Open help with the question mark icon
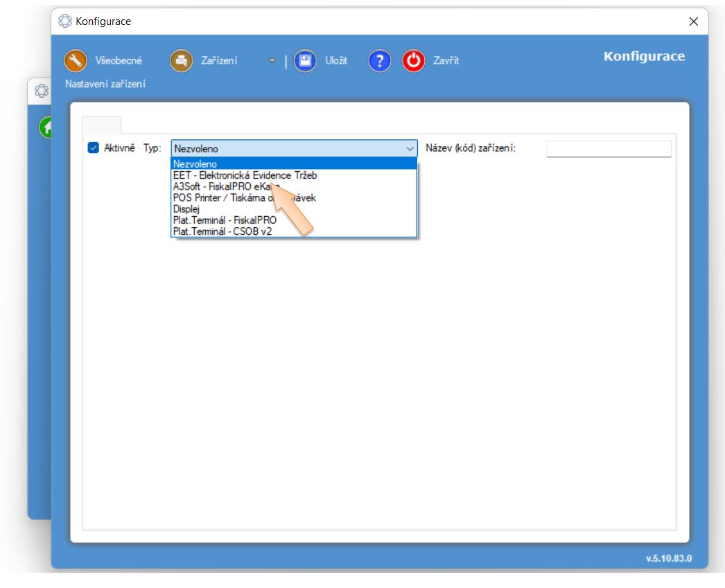 (380, 61)
